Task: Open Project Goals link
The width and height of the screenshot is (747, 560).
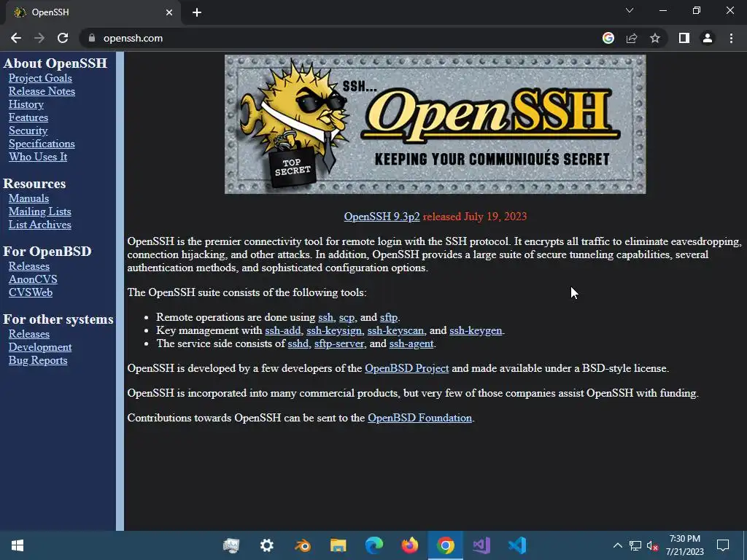Action: click(x=40, y=78)
